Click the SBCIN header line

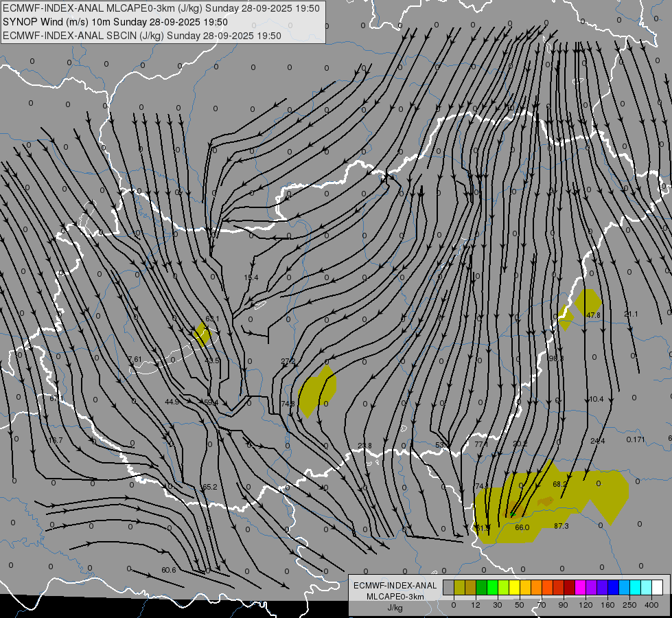[142, 36]
